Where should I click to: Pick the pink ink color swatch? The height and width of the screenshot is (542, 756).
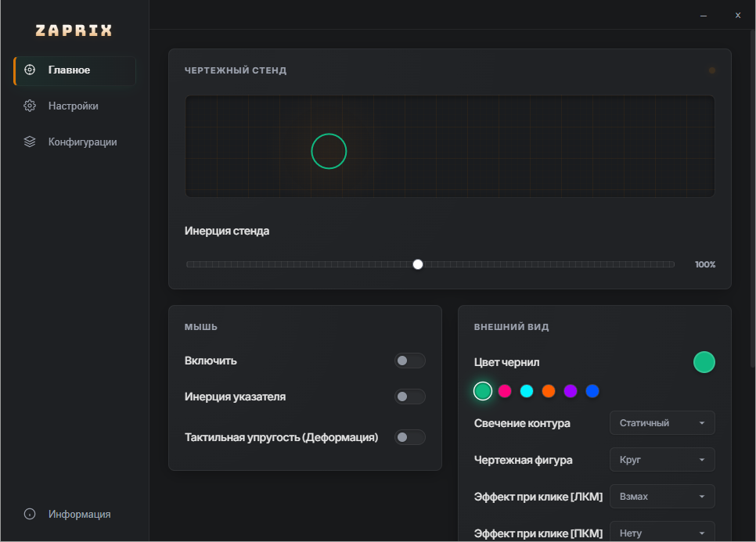(x=504, y=391)
